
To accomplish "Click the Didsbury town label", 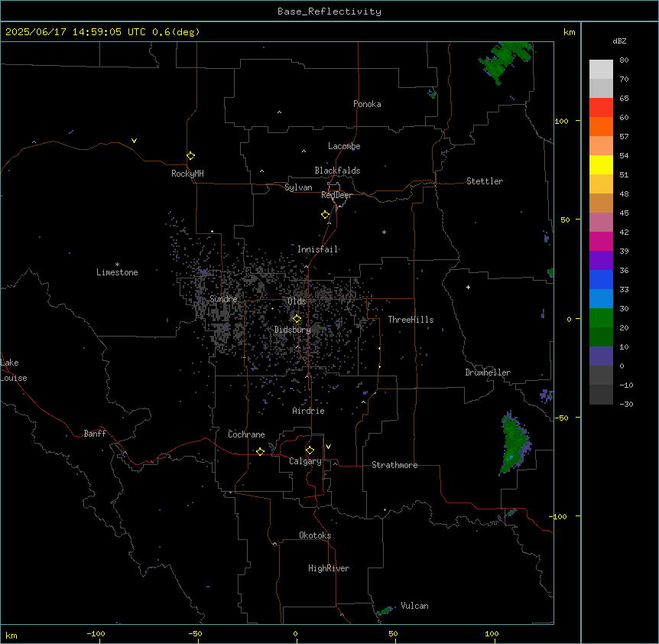I will 293,330.
